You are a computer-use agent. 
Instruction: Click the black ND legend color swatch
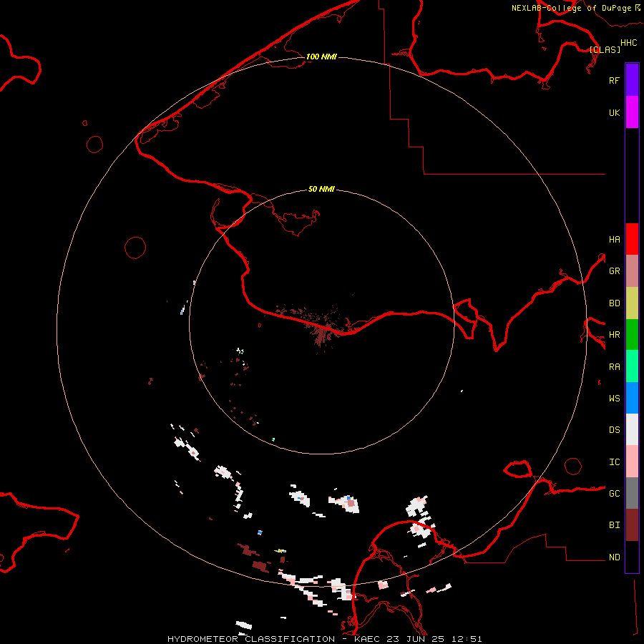(x=632, y=557)
